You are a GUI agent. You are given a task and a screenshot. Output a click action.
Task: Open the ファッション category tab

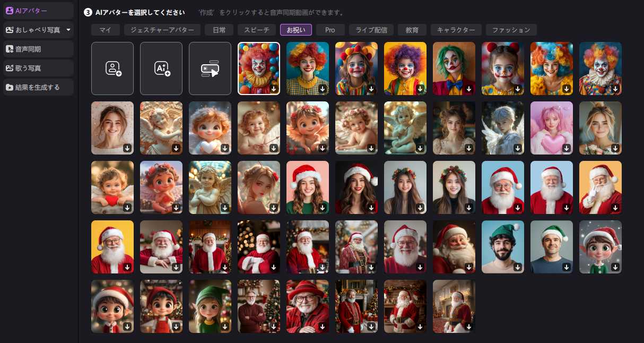(x=511, y=30)
